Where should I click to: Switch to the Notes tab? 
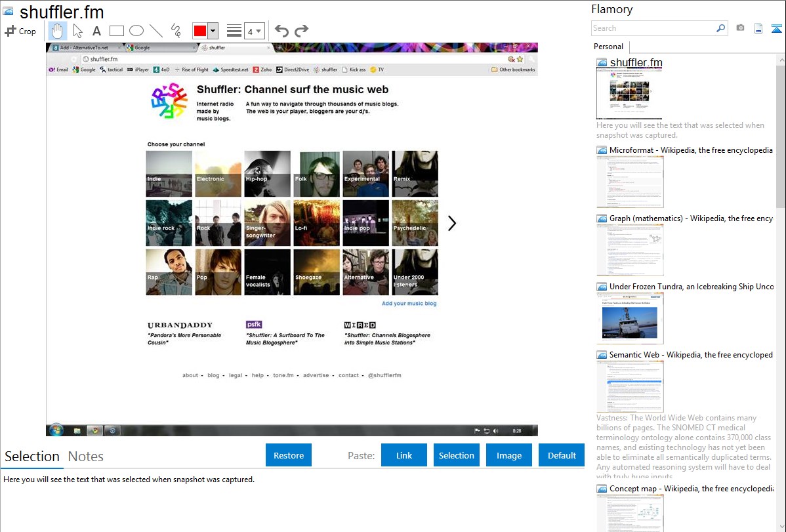[x=86, y=457]
